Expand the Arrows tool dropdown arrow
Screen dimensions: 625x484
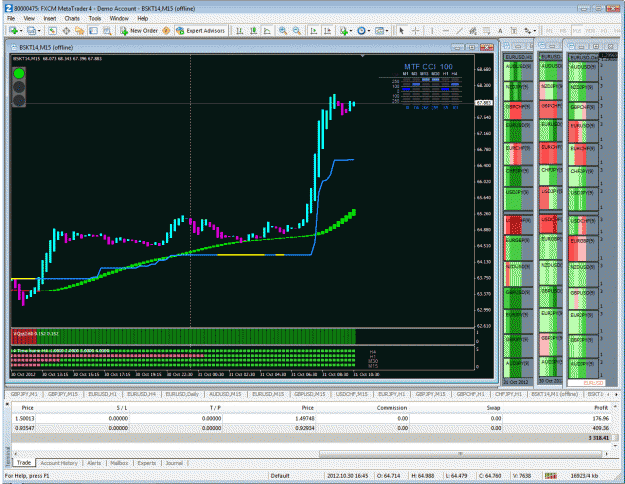click(535, 31)
